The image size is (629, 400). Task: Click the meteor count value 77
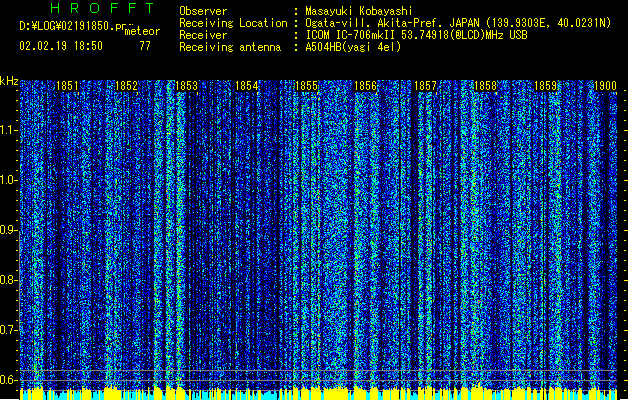tap(145, 46)
